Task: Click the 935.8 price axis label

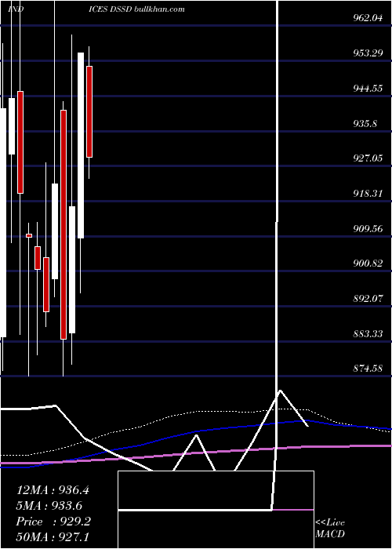Action: (x=367, y=124)
